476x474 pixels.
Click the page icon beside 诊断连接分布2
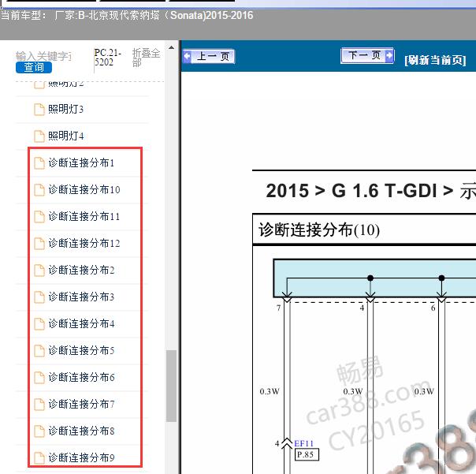(x=39, y=270)
